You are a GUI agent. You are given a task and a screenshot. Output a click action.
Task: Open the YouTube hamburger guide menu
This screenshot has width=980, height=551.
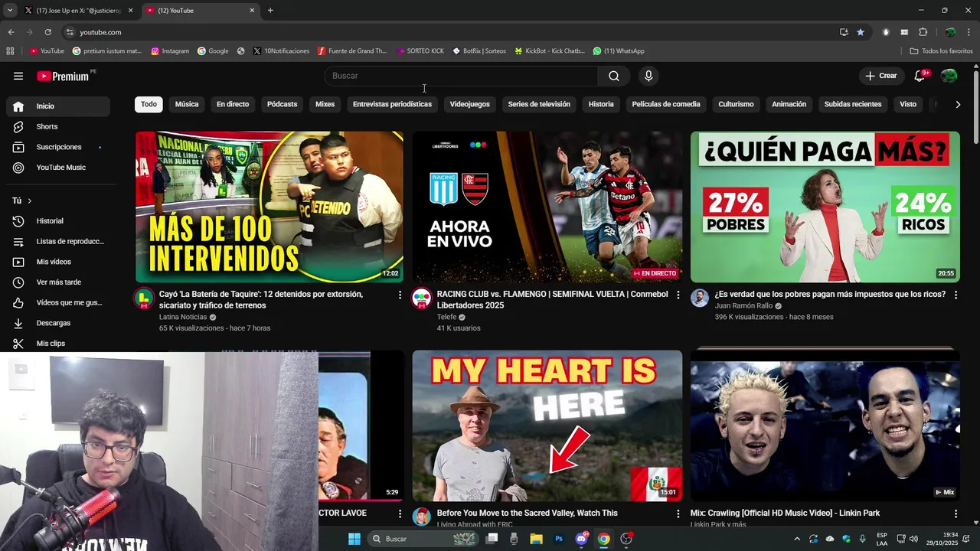[18, 76]
